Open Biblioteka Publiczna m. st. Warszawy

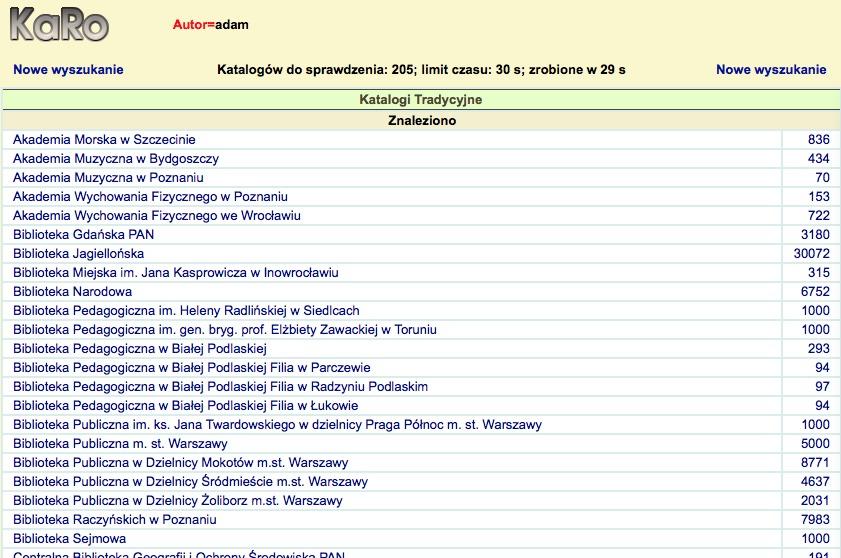(120, 444)
